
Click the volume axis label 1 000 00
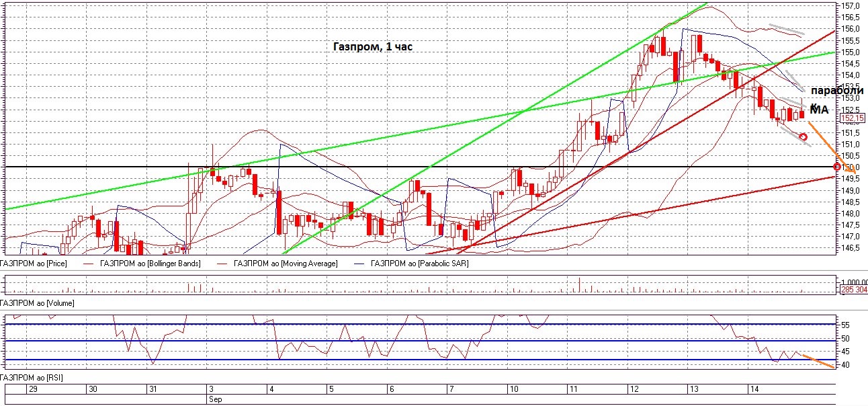853,282
